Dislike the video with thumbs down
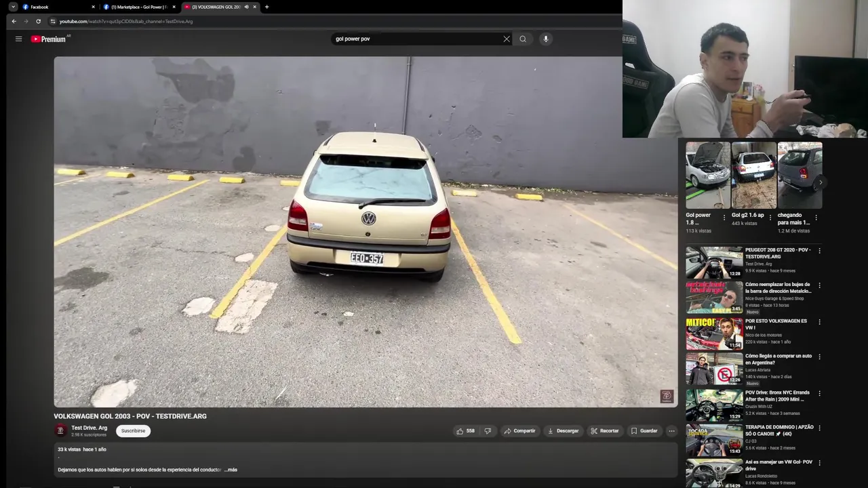868x488 pixels. point(488,431)
